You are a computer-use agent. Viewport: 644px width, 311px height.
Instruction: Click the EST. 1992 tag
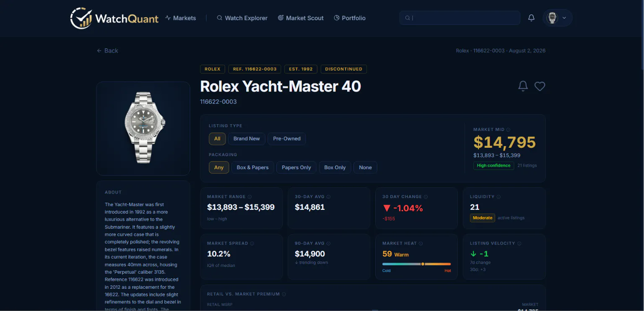(x=301, y=69)
